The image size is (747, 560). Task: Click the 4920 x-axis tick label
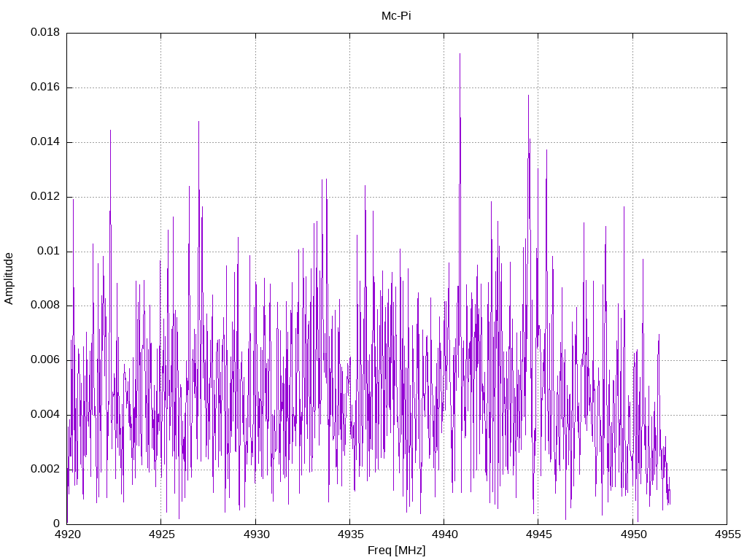pyautogui.click(x=67, y=534)
